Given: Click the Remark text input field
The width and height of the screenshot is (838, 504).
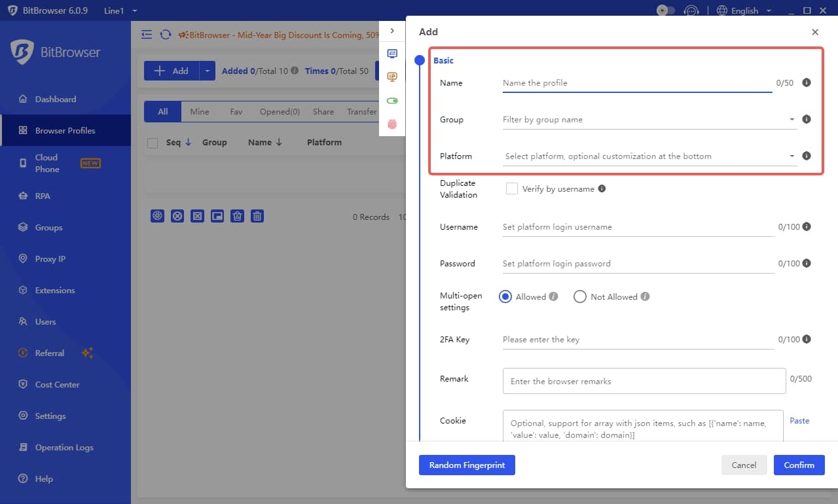Looking at the screenshot, I should coord(644,381).
